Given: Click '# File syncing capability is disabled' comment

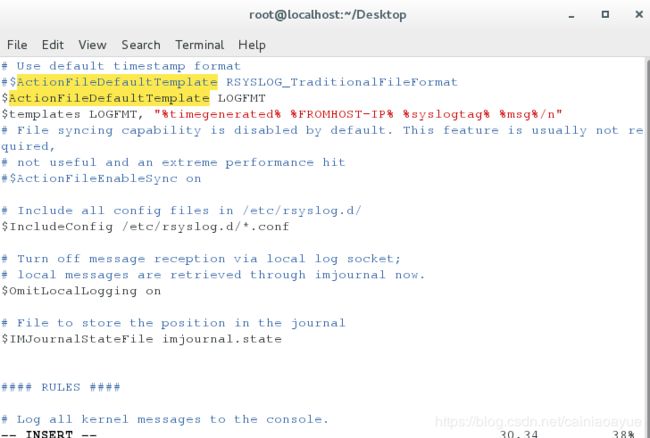Looking at the screenshot, I should (x=149, y=131).
